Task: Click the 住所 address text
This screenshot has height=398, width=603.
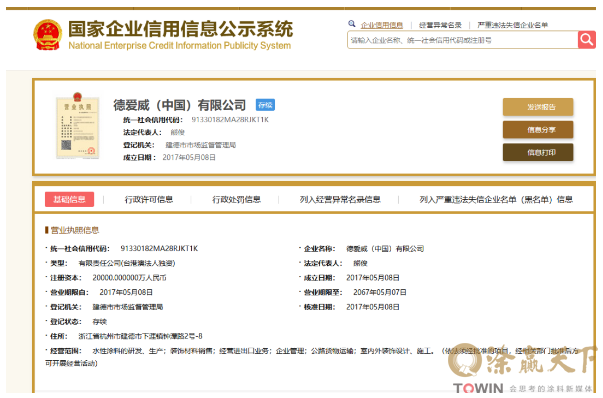Action: coord(140,336)
